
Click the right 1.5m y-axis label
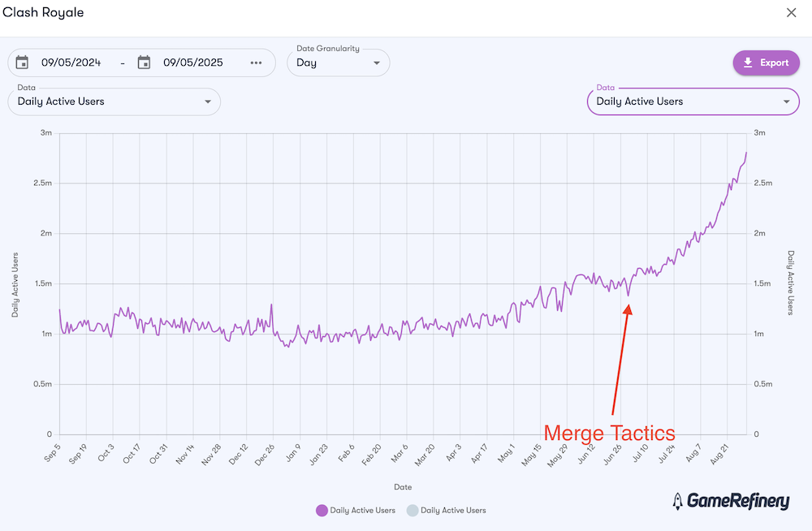point(762,283)
